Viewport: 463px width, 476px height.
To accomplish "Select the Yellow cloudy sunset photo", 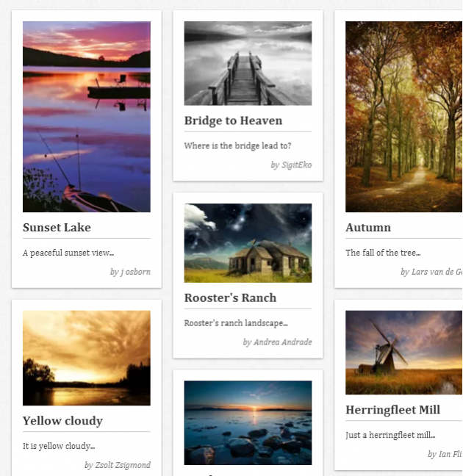I will [87, 358].
